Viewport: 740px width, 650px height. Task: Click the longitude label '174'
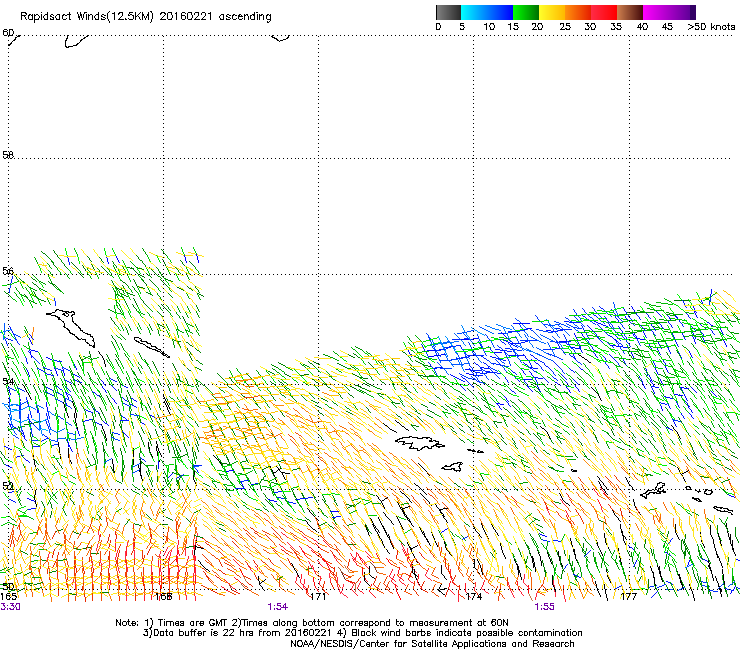(x=474, y=597)
